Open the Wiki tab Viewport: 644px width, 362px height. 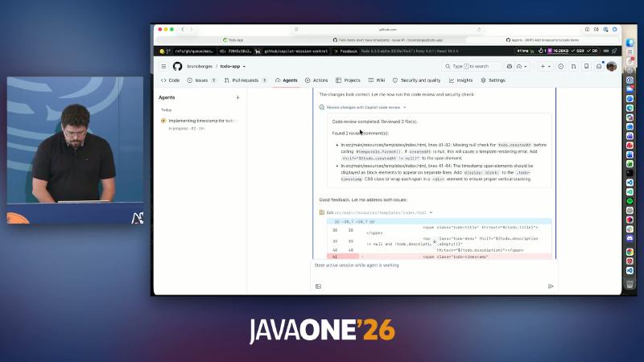(x=377, y=80)
